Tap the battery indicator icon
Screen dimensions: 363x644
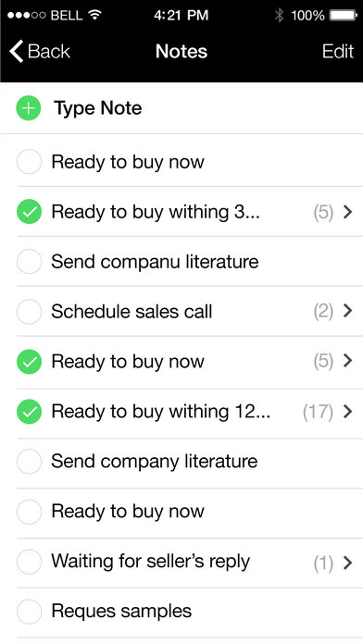click(344, 16)
